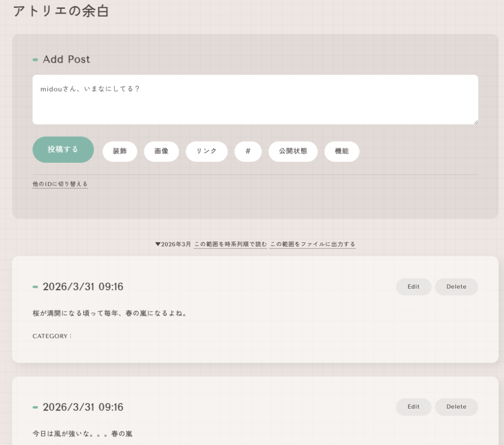Open the 桜が満開 post's date heading
The width and height of the screenshot is (504, 445).
(x=83, y=287)
